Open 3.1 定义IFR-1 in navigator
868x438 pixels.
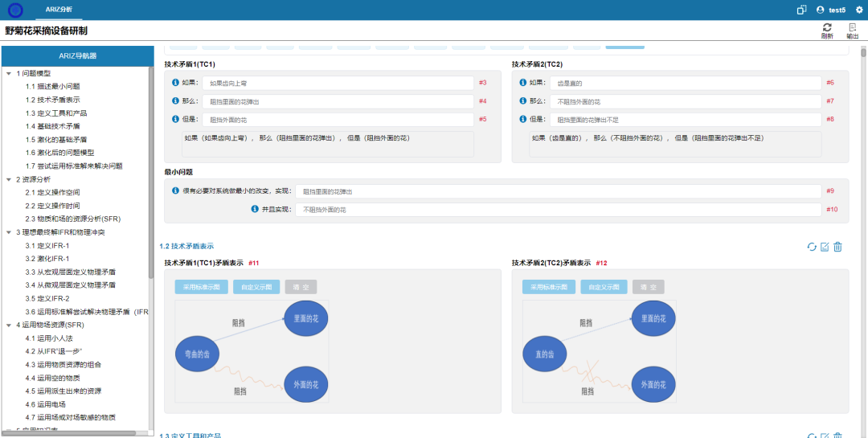[47, 246]
